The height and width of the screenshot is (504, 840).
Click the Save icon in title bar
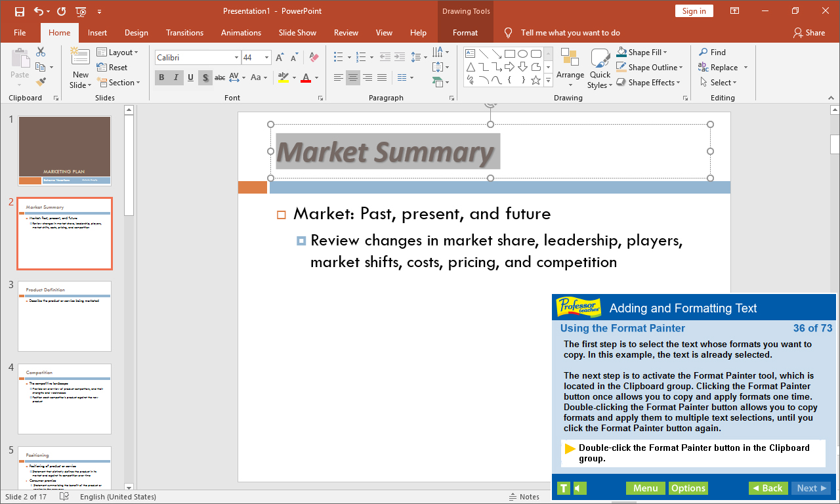[x=19, y=11]
